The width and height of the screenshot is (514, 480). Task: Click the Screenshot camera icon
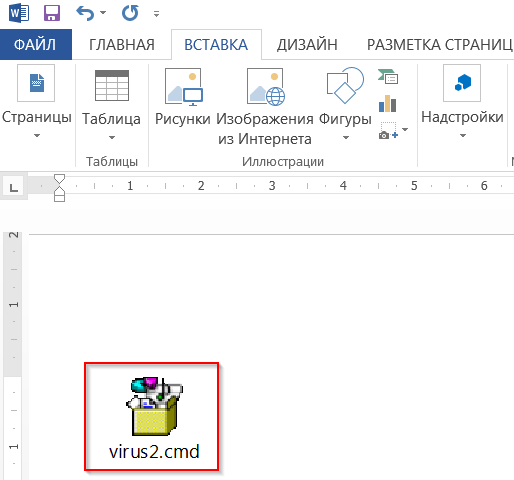pyautogui.click(x=388, y=130)
